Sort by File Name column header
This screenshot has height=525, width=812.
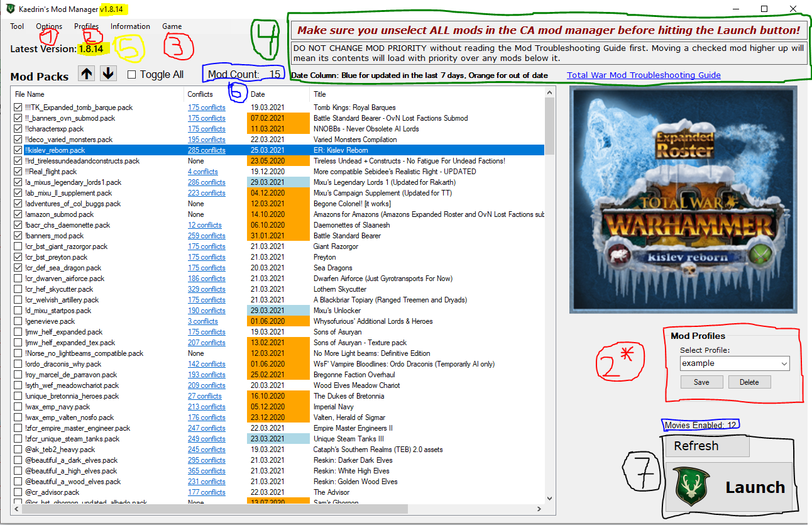point(98,94)
